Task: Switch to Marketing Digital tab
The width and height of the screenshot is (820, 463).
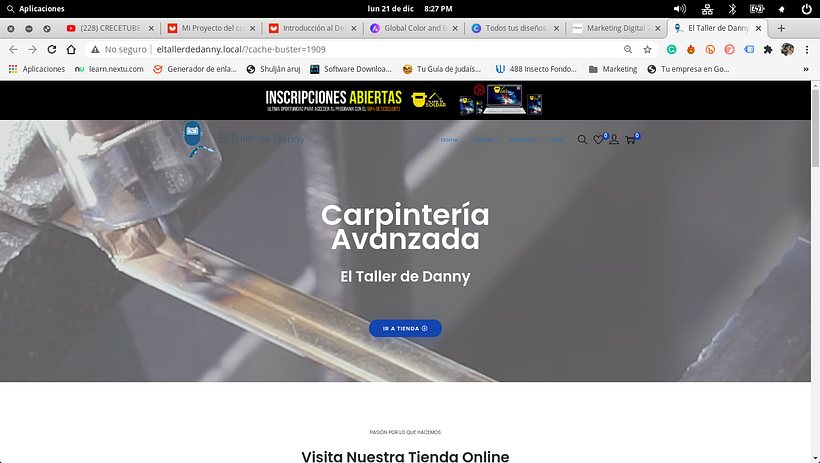Action: pyautogui.click(x=617, y=28)
